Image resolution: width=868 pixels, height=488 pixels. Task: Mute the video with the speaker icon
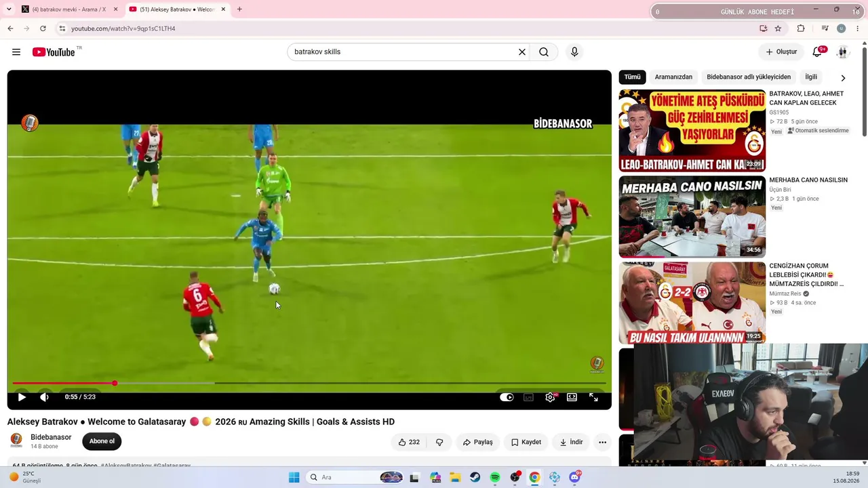(x=45, y=397)
